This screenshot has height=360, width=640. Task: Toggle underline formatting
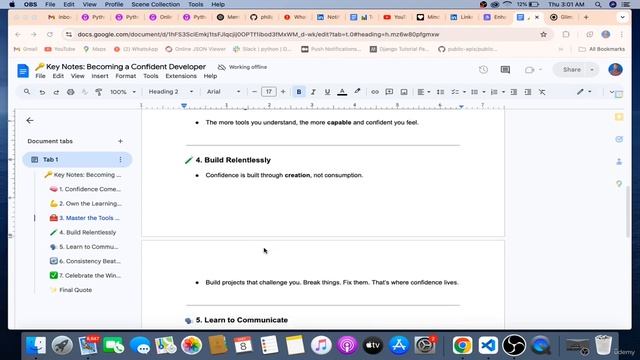click(327, 92)
